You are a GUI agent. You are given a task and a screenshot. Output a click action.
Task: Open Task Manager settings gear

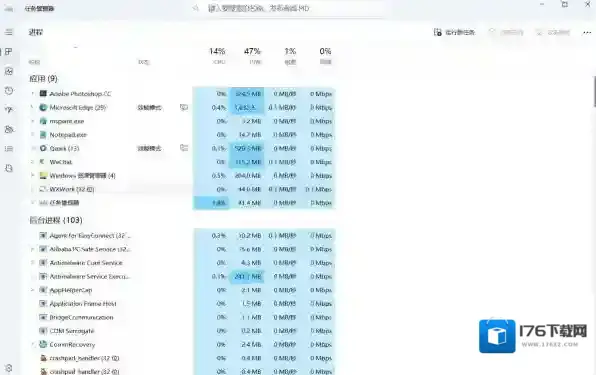(x=9, y=368)
